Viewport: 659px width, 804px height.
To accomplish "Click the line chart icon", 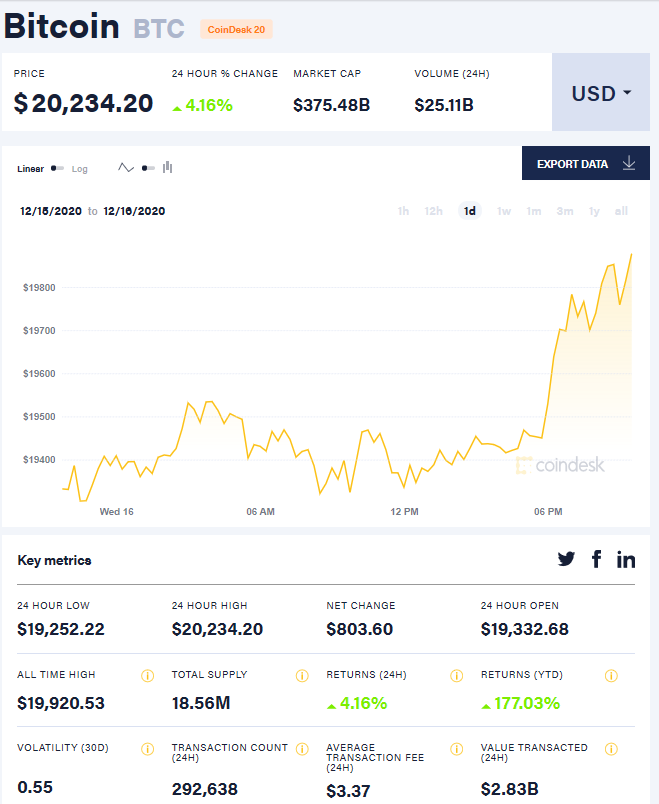I will tap(126, 168).
